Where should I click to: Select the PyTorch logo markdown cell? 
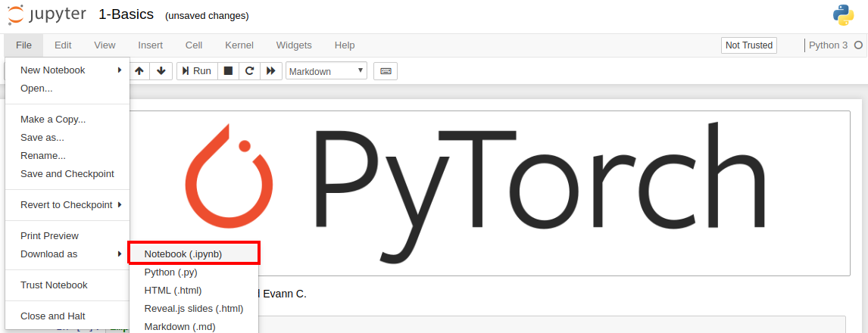[x=491, y=193]
